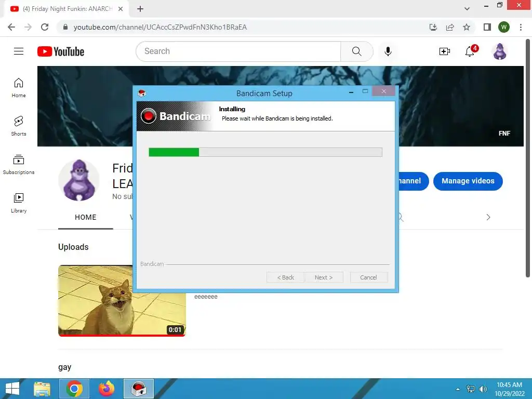This screenshot has height=399, width=532.
Task: Click the search magnifier button
Action: point(356,51)
